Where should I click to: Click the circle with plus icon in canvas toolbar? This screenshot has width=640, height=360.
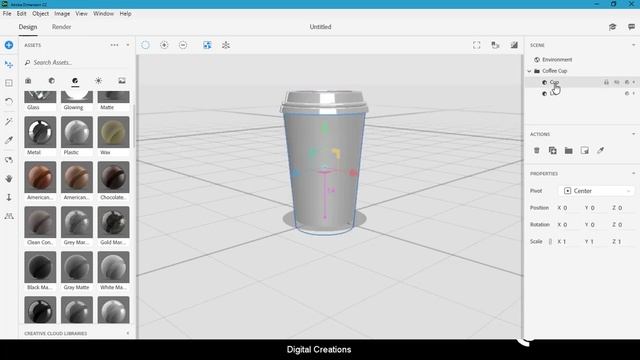point(164,45)
